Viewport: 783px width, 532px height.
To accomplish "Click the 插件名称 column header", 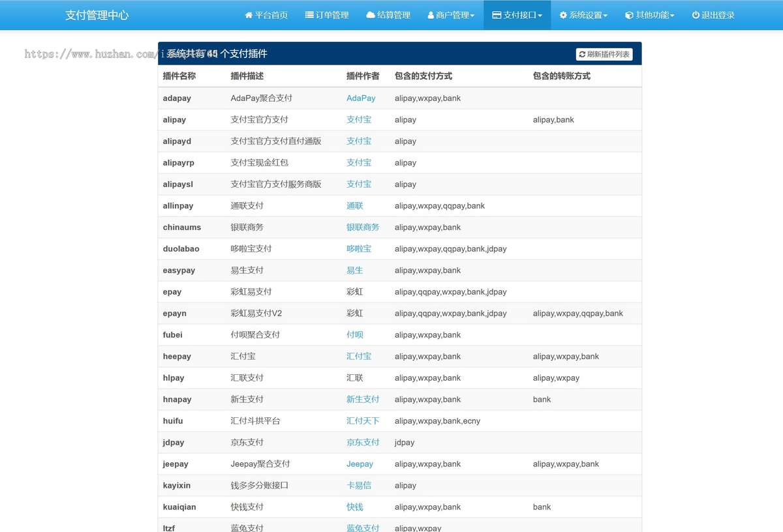I will (x=179, y=76).
